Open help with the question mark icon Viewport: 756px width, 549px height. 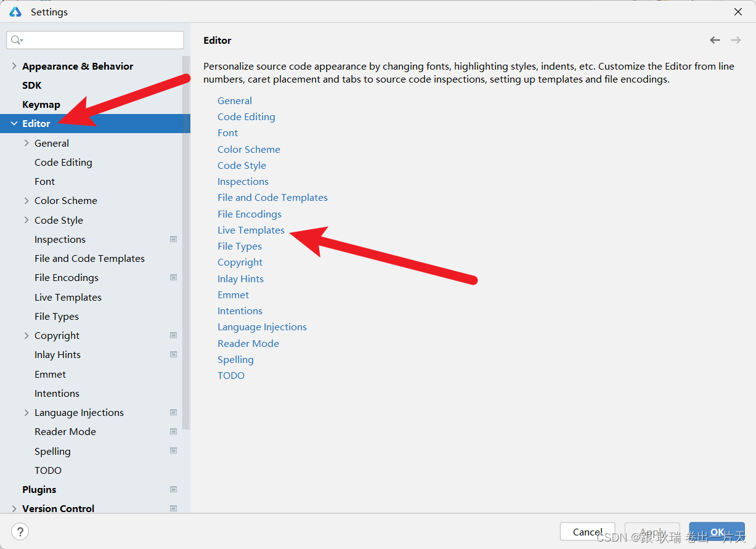coord(20,532)
